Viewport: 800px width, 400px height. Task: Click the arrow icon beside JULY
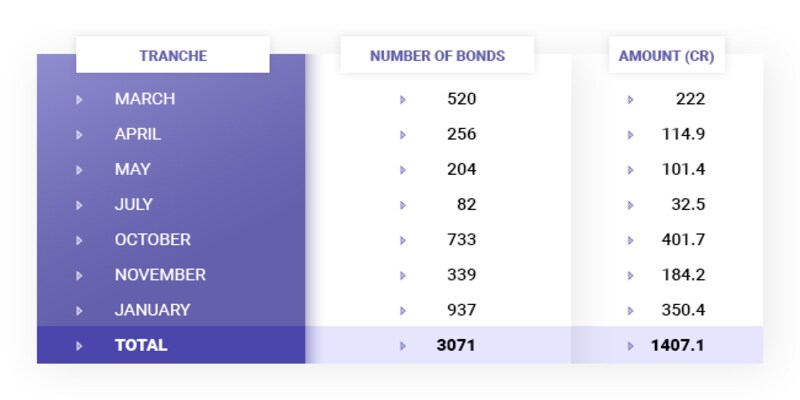(x=79, y=205)
